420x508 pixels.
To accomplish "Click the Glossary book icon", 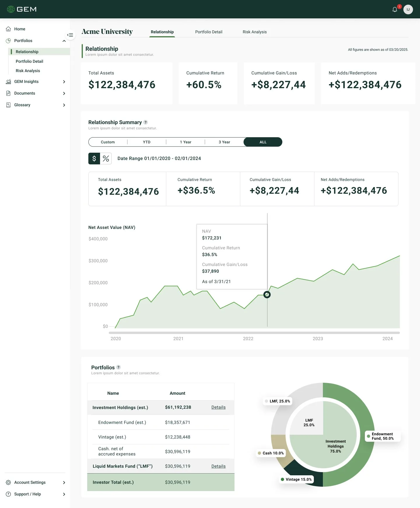I will point(8,105).
